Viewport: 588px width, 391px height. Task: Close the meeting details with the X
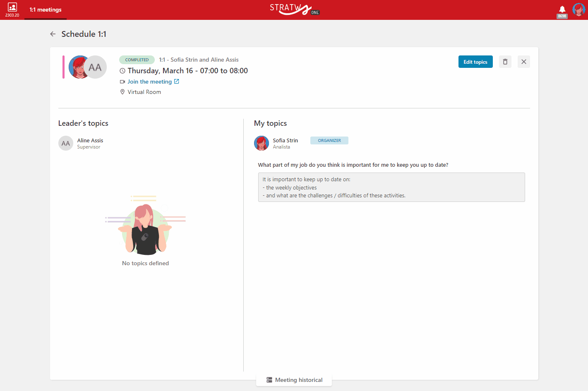524,62
